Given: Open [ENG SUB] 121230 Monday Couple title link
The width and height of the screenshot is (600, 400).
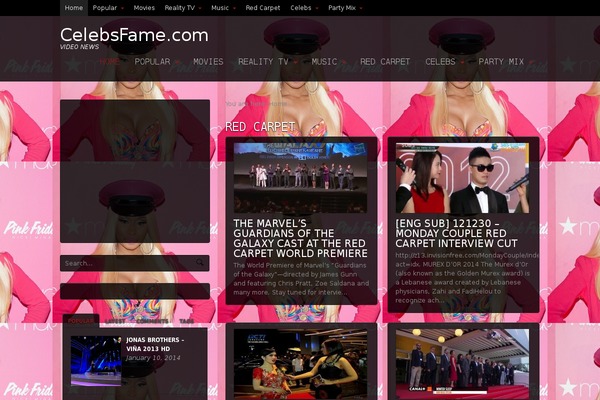Looking at the screenshot, I should click(456, 233).
